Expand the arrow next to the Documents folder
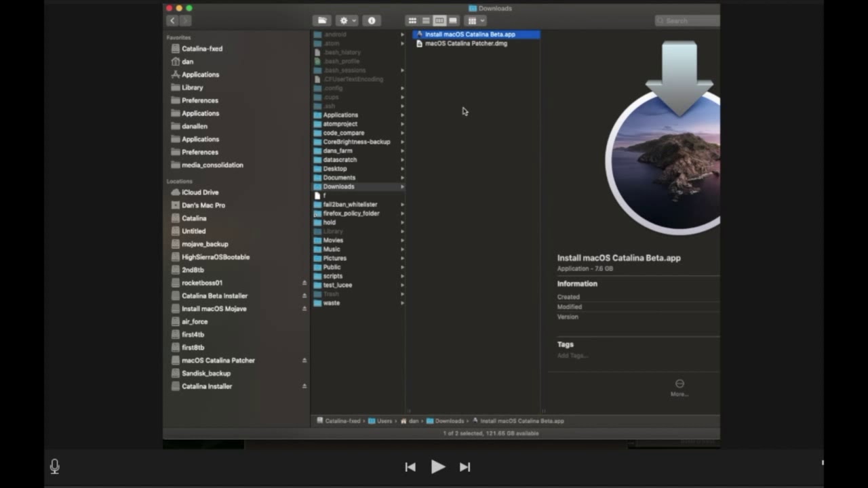Screen dimensions: 868x488 pyautogui.click(x=402, y=178)
